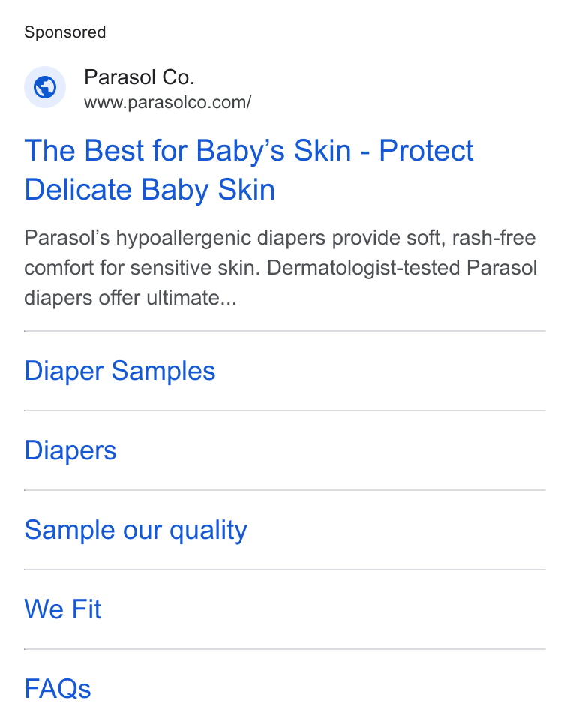Visit the FAQs link
Viewport: 570px width, 728px height.
point(58,688)
